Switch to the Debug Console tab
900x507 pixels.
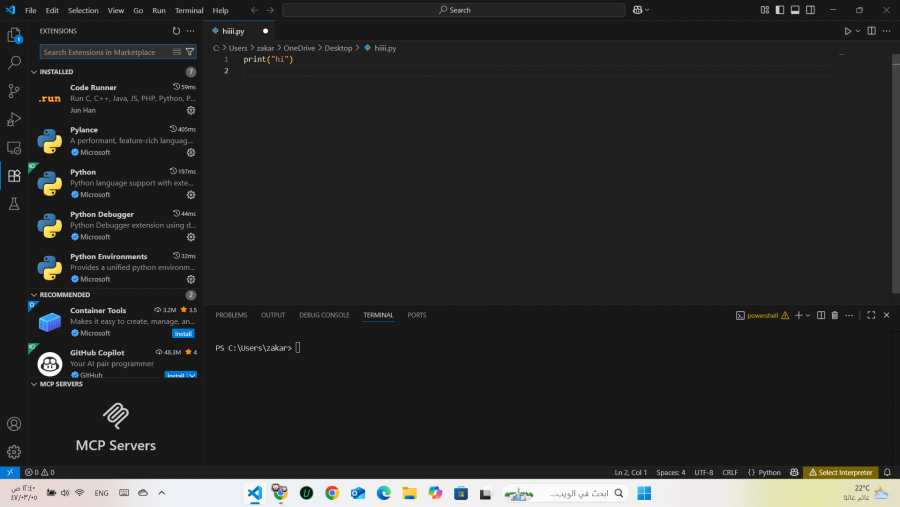click(x=324, y=315)
